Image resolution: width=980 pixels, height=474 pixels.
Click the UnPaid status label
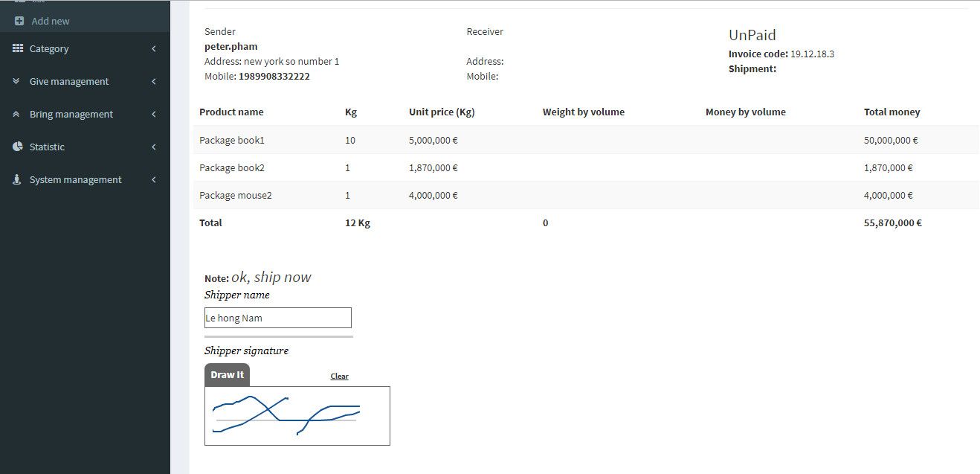pos(752,35)
